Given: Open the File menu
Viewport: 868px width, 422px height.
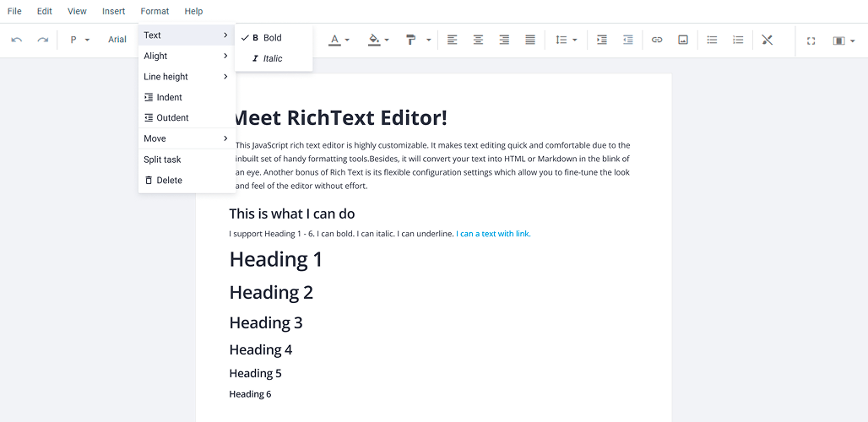Looking at the screenshot, I should click(14, 11).
